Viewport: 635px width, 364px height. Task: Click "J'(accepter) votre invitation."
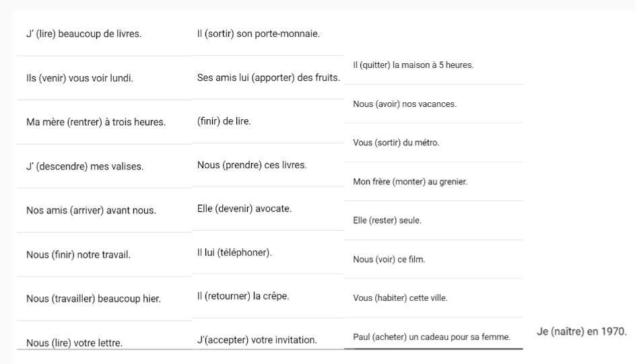[257, 340]
